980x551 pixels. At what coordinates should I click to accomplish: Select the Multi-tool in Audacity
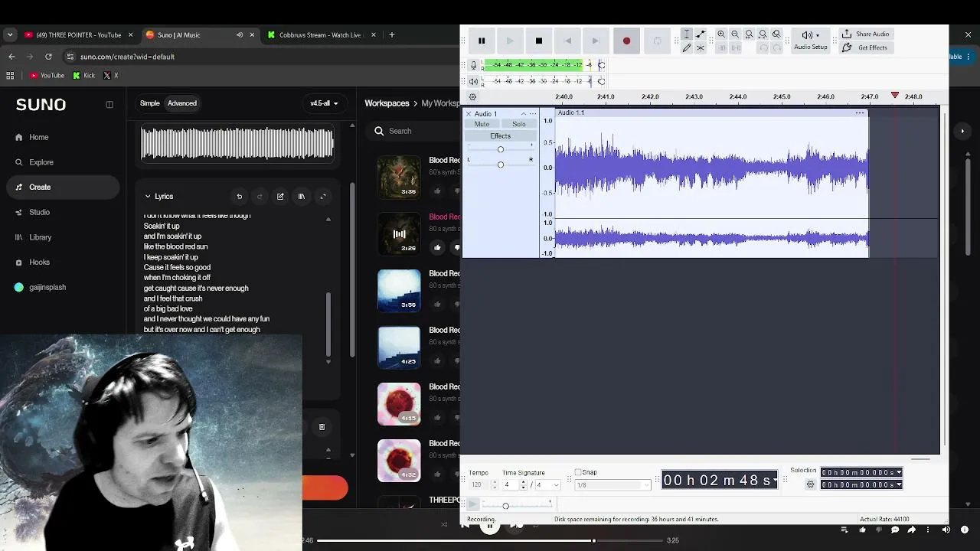[701, 48]
